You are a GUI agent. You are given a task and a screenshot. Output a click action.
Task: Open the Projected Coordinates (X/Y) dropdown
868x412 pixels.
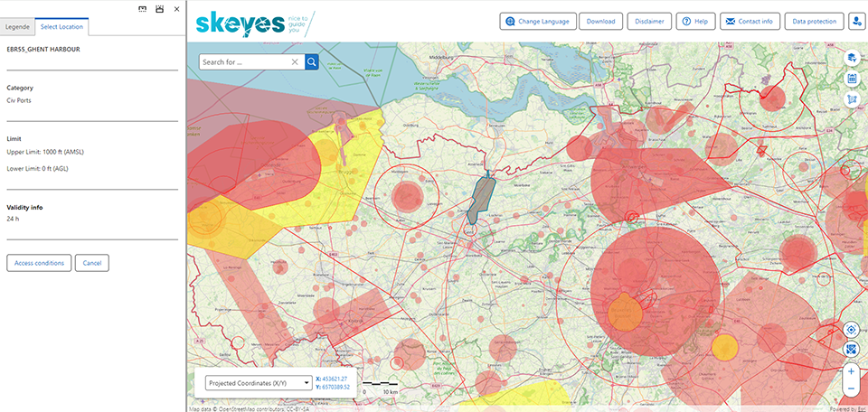coord(258,382)
